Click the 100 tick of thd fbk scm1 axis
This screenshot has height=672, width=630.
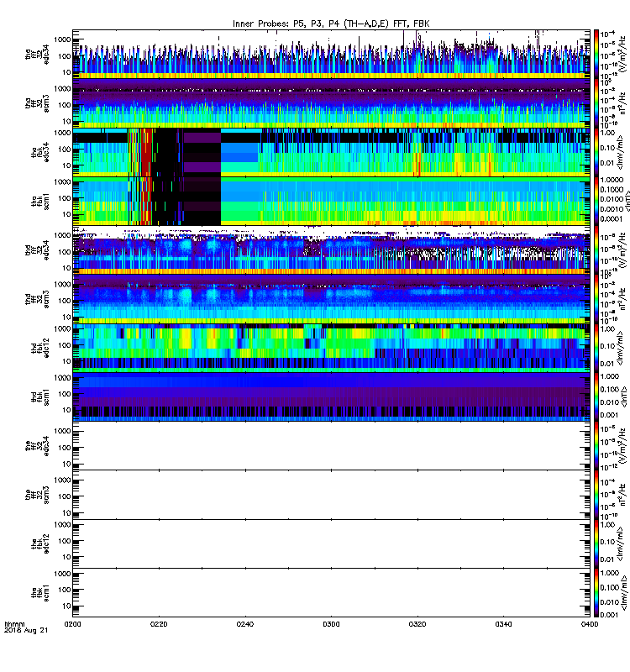[65, 394]
